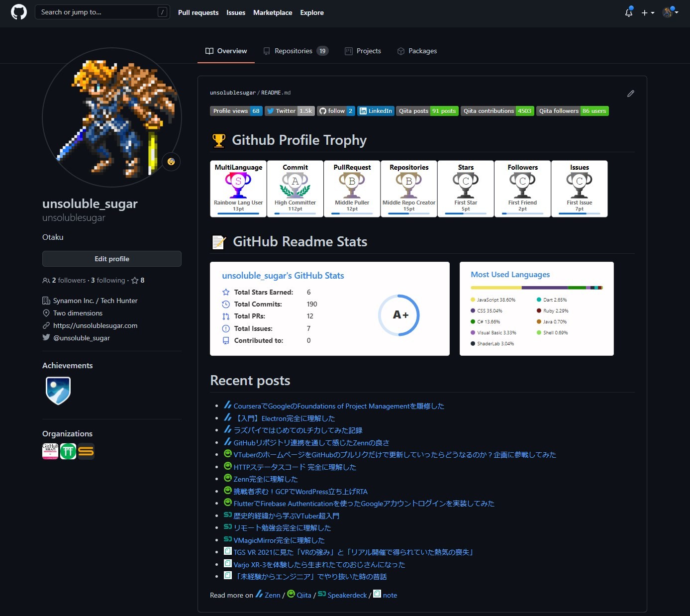Open the GitHub home logo

[19, 12]
